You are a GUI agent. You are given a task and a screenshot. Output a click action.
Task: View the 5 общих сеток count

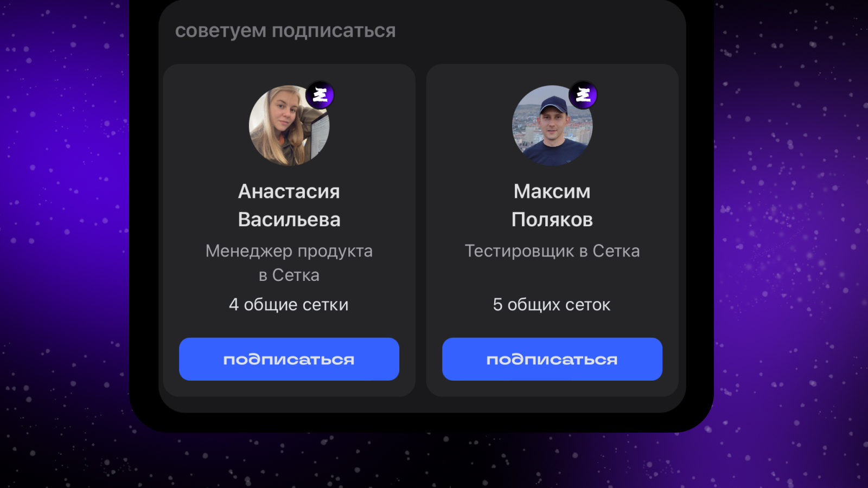pyautogui.click(x=552, y=305)
